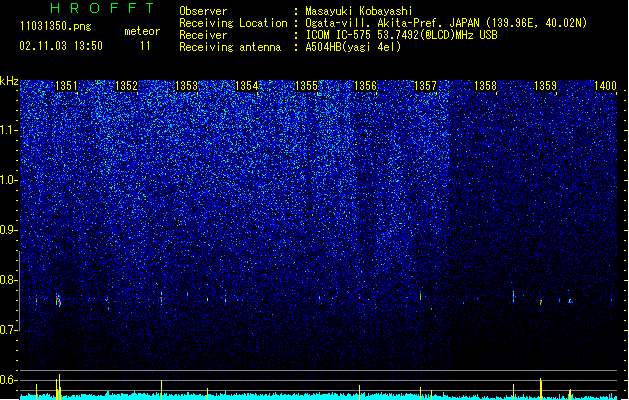The height and width of the screenshot is (400, 629).
Task: Click the Ogata-vill. Akita-Pref. JAPAN location text
Action: pos(446,23)
